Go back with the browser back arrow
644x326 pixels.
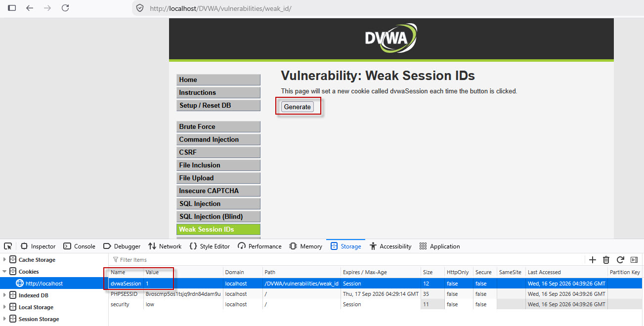point(30,8)
